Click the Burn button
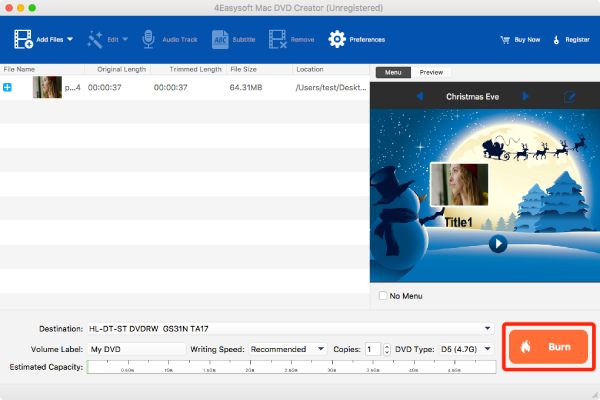The width and height of the screenshot is (600, 400). [x=548, y=347]
